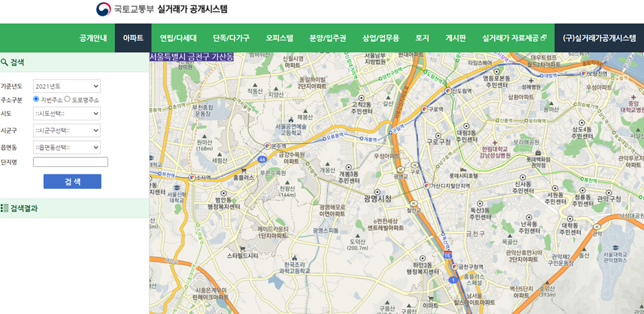Click route 46 highway shield on map
644x314 pixels.
(x=261, y=159)
